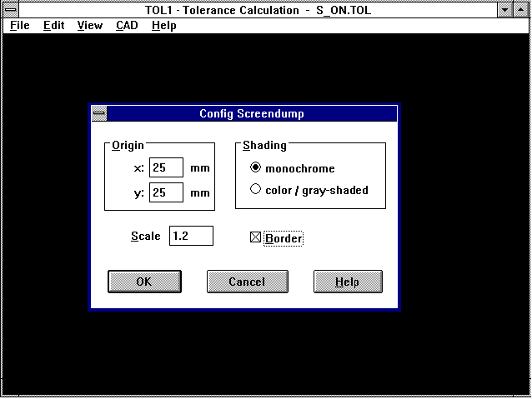The width and height of the screenshot is (532, 399).
Task: Open the Help menu in menu bar
Action: pyautogui.click(x=164, y=25)
